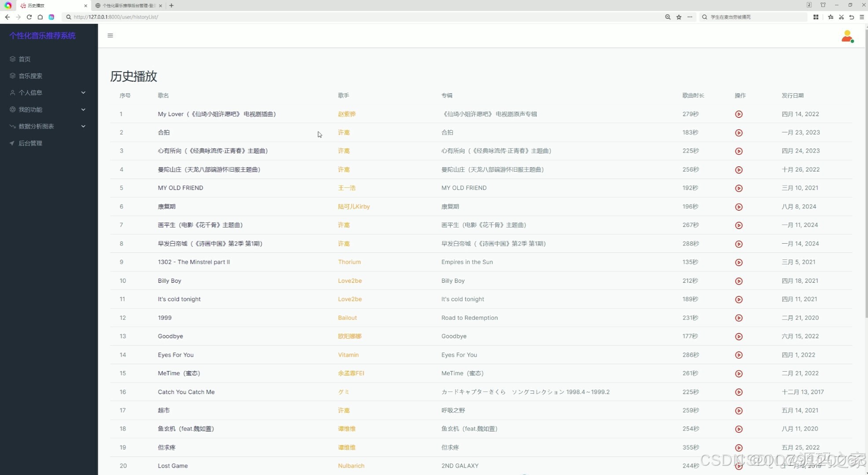Play the song Billy Boy
The image size is (868, 475).
pos(739,281)
